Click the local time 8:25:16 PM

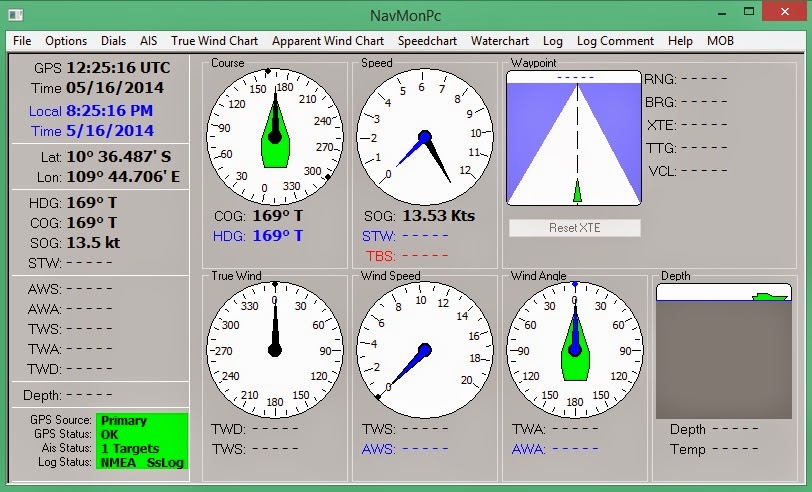[x=109, y=111]
